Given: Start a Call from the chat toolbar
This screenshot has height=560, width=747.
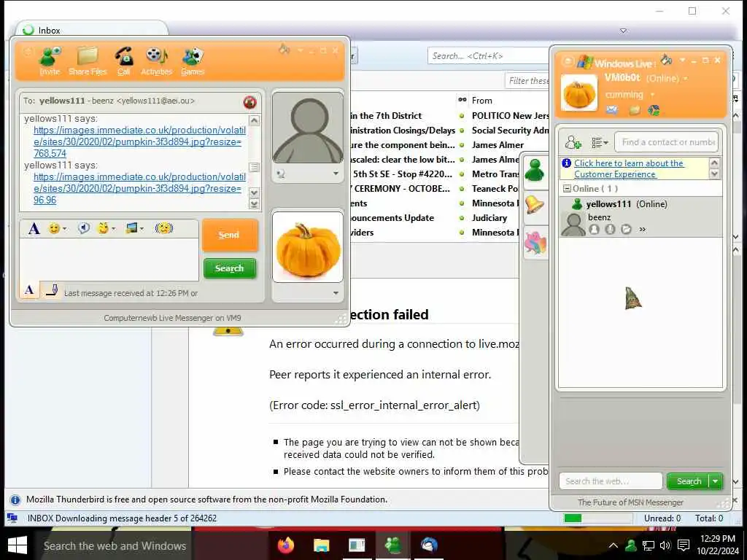Looking at the screenshot, I should click(x=124, y=61).
